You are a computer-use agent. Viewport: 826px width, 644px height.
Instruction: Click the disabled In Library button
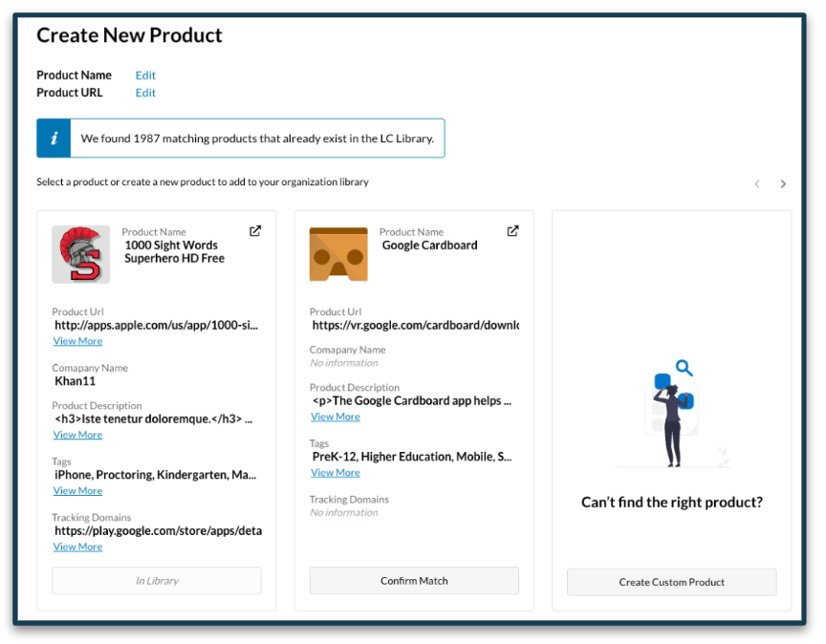point(156,581)
